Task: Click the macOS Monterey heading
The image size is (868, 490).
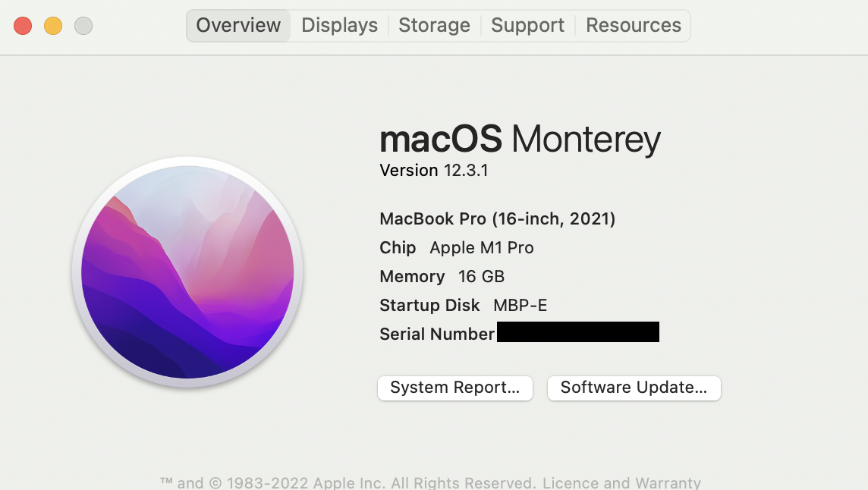Action: click(x=520, y=140)
